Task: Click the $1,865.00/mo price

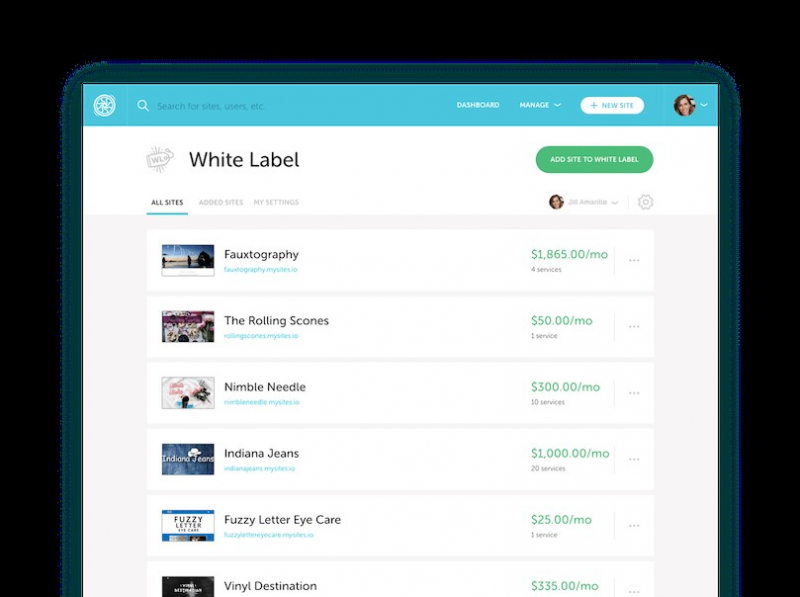Action: (x=569, y=254)
